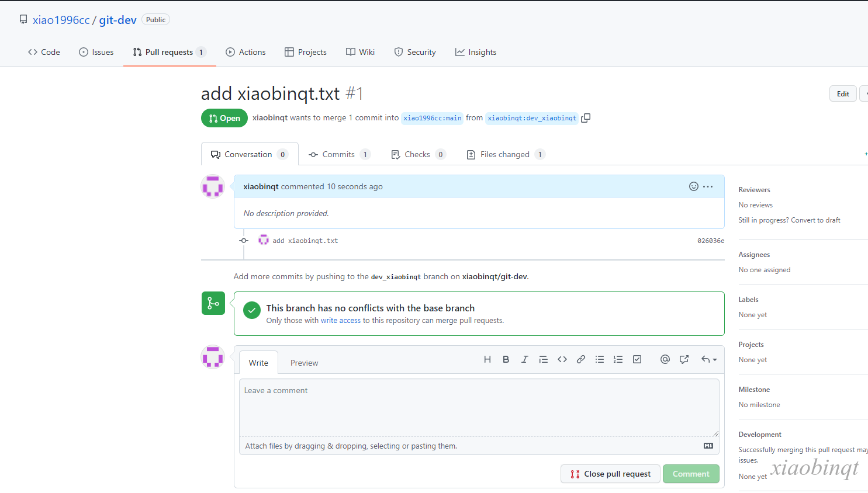The height and width of the screenshot is (493, 868).
Task: Open the Wiki tab
Action: [361, 52]
